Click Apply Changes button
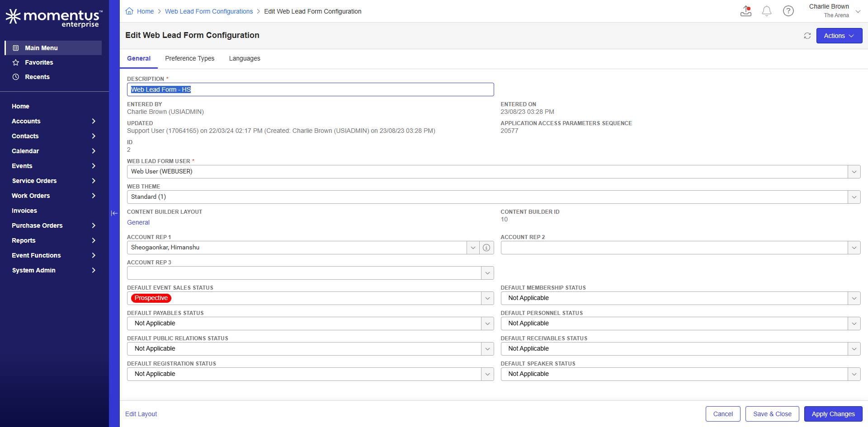The image size is (868, 427). click(833, 414)
